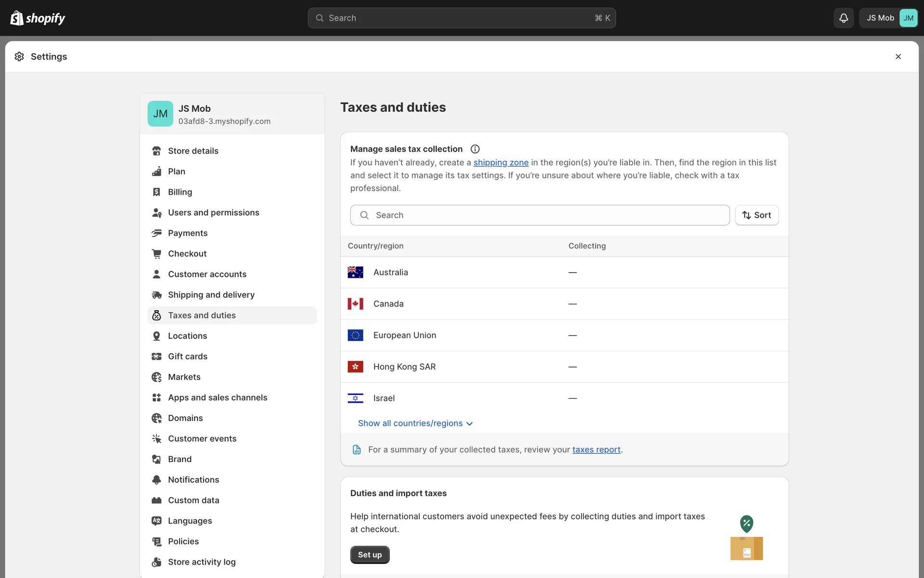Click the JM store avatar in sidebar
Viewport: 924px width, 578px height.
click(160, 114)
